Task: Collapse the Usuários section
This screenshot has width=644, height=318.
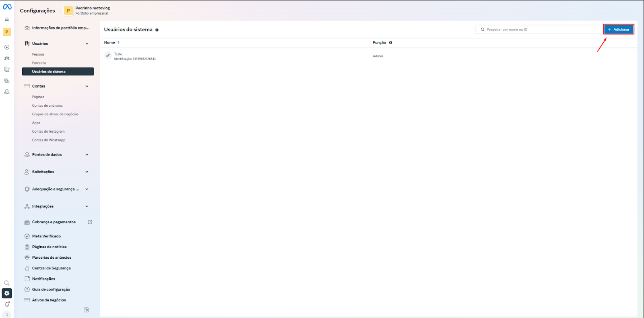Action: click(87, 44)
